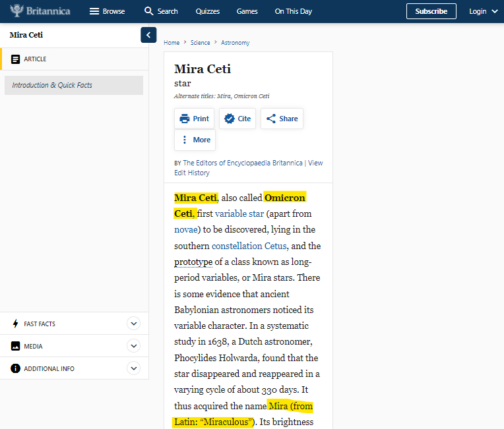Click the MEDIA label
The height and width of the screenshot is (429, 504).
pos(33,346)
